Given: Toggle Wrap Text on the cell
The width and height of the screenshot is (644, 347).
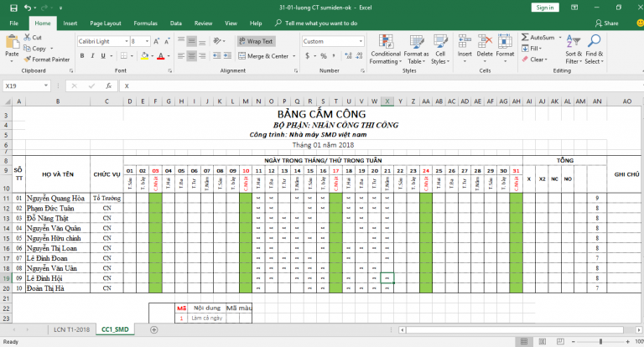Looking at the screenshot, I should (256, 41).
